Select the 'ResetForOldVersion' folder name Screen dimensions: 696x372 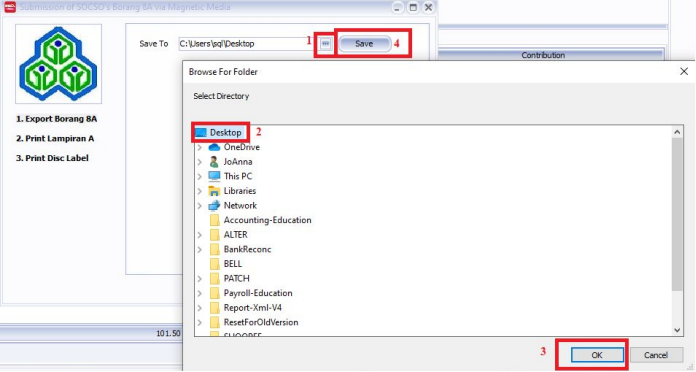tap(261, 323)
